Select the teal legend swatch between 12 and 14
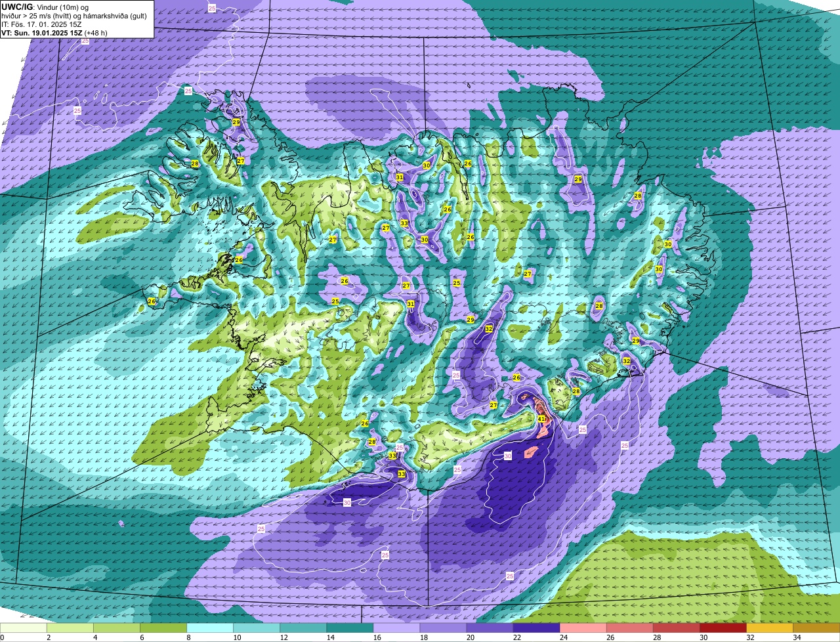 click(x=303, y=628)
